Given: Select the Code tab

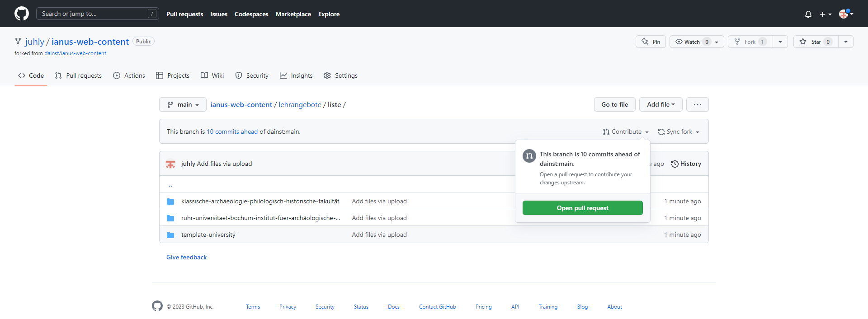Looking at the screenshot, I should [x=31, y=75].
